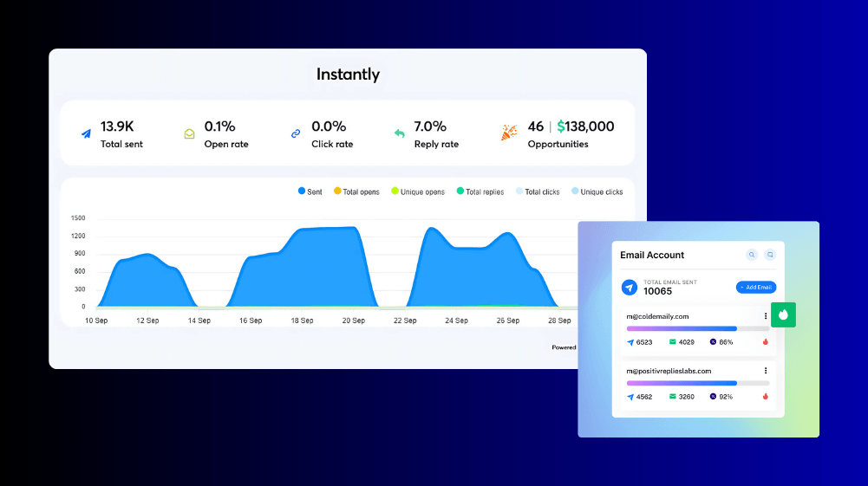Image resolution: width=868 pixels, height=486 pixels.
Task: Click the red flame icon in the coldemaily row
Action: [x=766, y=341]
